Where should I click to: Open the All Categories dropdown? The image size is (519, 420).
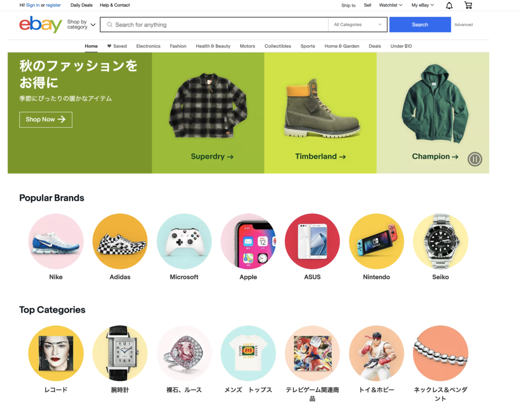pyautogui.click(x=357, y=24)
